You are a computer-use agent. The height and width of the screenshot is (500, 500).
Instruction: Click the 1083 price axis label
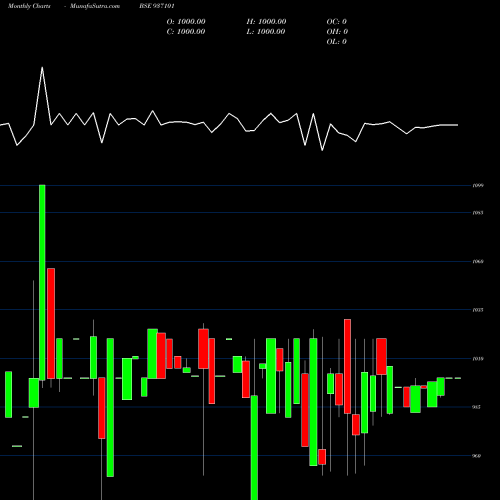point(478,213)
